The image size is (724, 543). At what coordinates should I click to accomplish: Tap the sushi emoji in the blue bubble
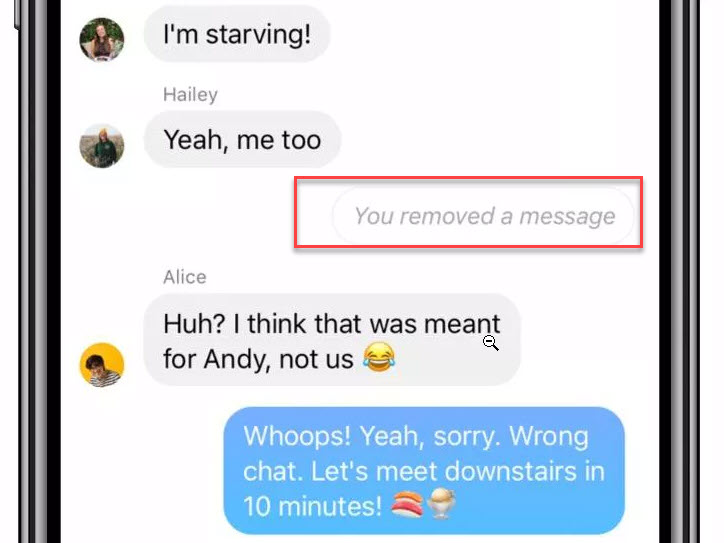click(407, 504)
